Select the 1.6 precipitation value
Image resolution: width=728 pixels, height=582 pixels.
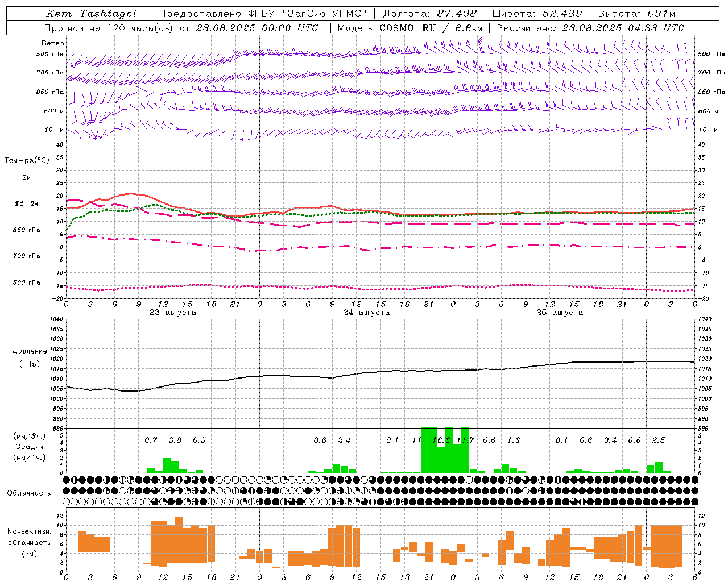tap(514, 440)
